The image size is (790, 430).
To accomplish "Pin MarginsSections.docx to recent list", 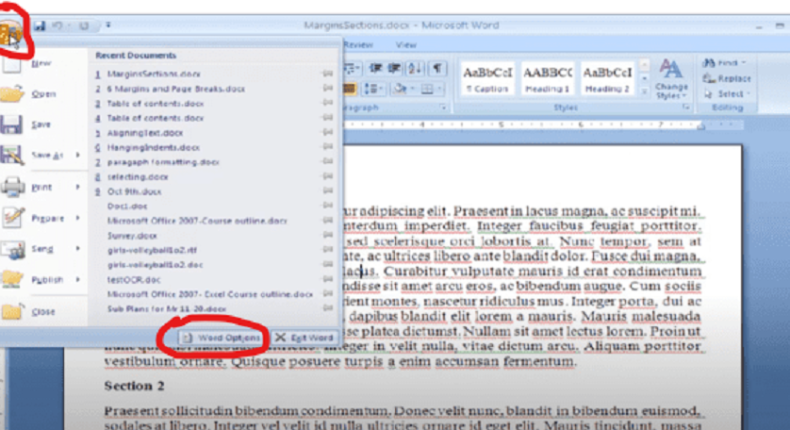I will pyautogui.click(x=328, y=74).
